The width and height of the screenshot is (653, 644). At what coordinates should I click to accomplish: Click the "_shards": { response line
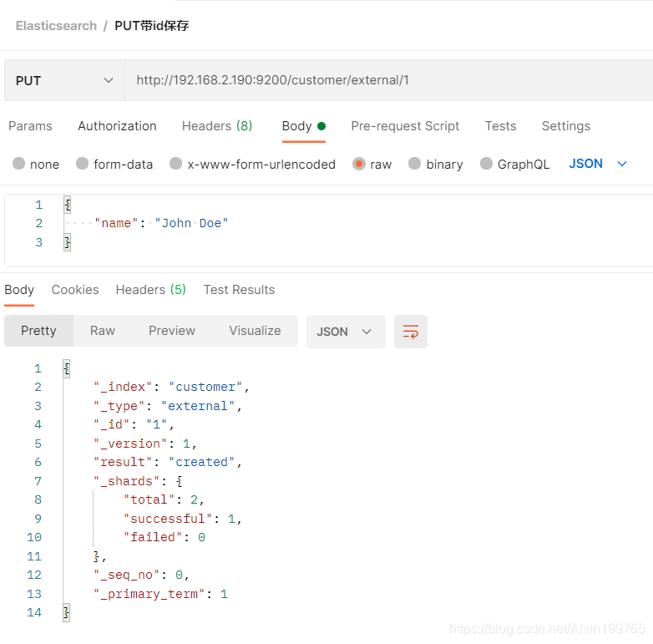(138, 481)
